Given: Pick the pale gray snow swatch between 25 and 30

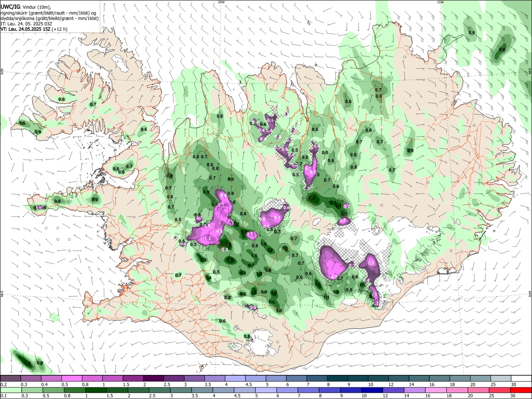Looking at the screenshot, I should [x=501, y=379].
